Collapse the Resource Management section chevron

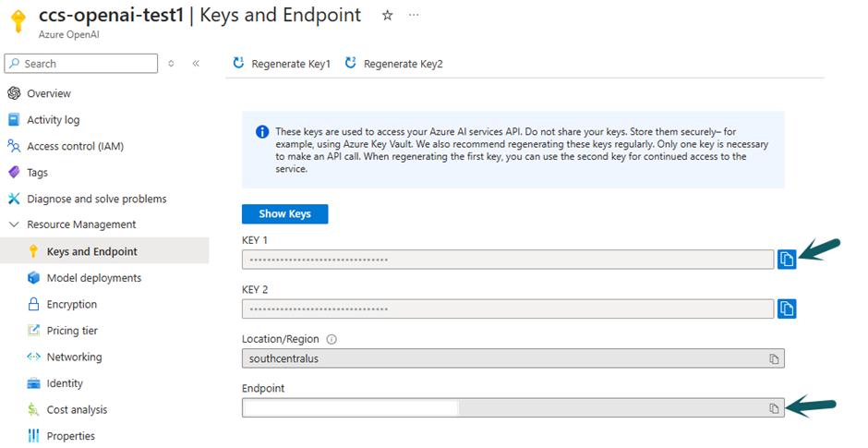pyautogui.click(x=15, y=224)
